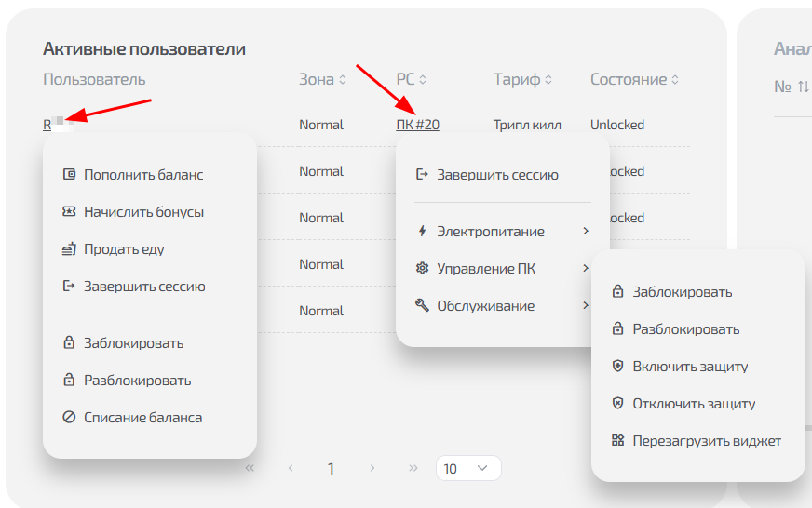The image size is (812, 508).
Task: Click the wrench icon beside Обслуживание
Action: tap(422, 305)
